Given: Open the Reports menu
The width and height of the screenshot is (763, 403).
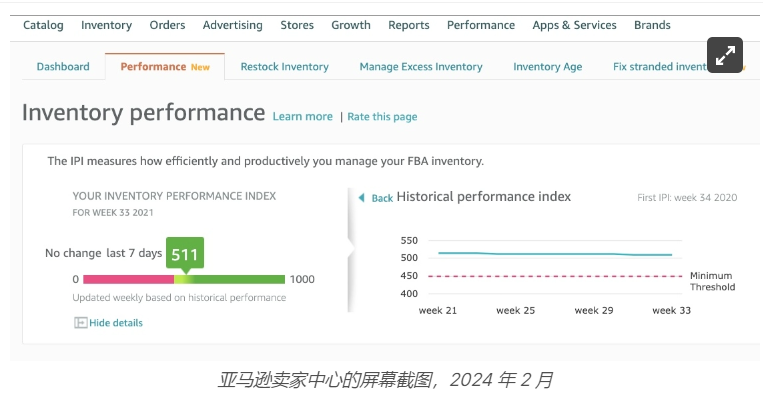Looking at the screenshot, I should [x=409, y=25].
